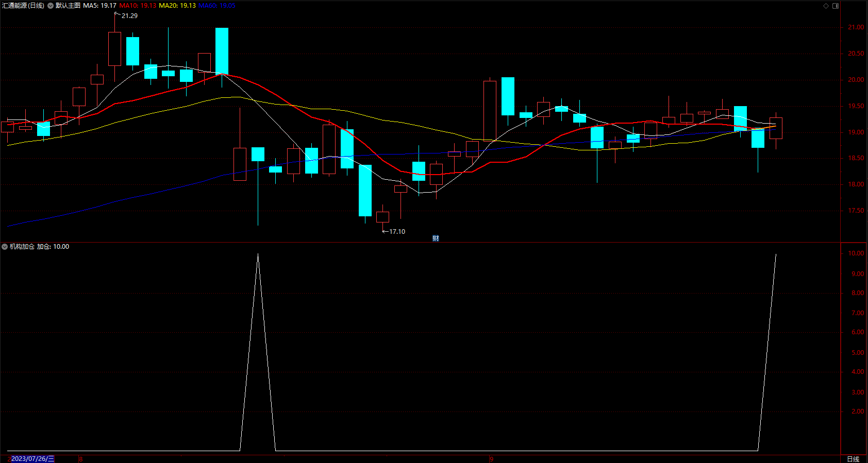Click the 默认主图 indicator name

coord(68,6)
